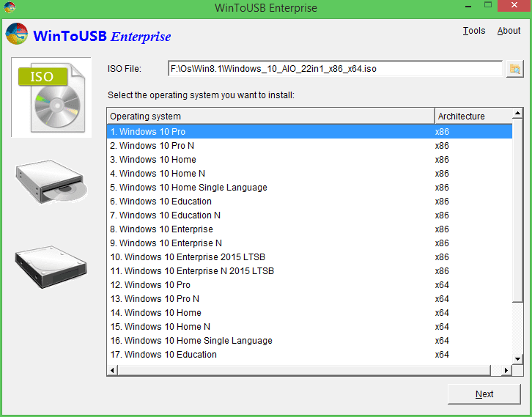Sort by Operating system column header
The image size is (532, 417).
pyautogui.click(x=270, y=117)
